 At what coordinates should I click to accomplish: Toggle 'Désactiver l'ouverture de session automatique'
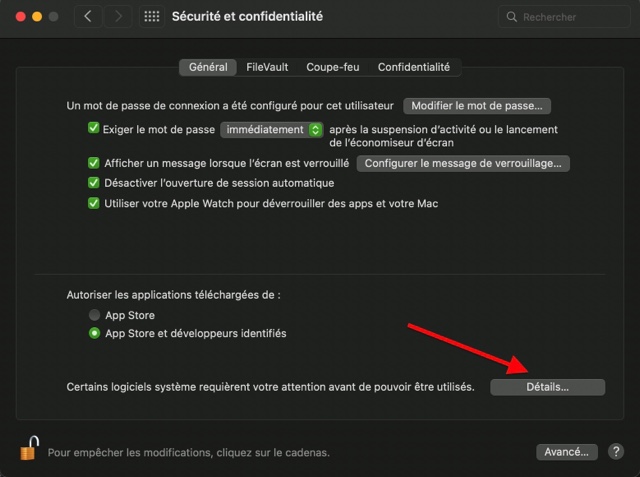pos(94,183)
